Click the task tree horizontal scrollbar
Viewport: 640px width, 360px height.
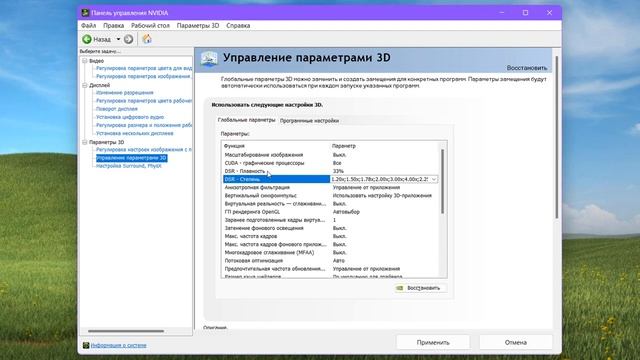126,331
